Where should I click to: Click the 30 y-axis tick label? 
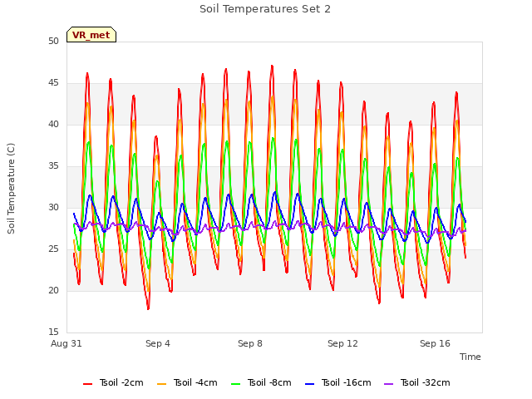pyautogui.click(x=53, y=207)
